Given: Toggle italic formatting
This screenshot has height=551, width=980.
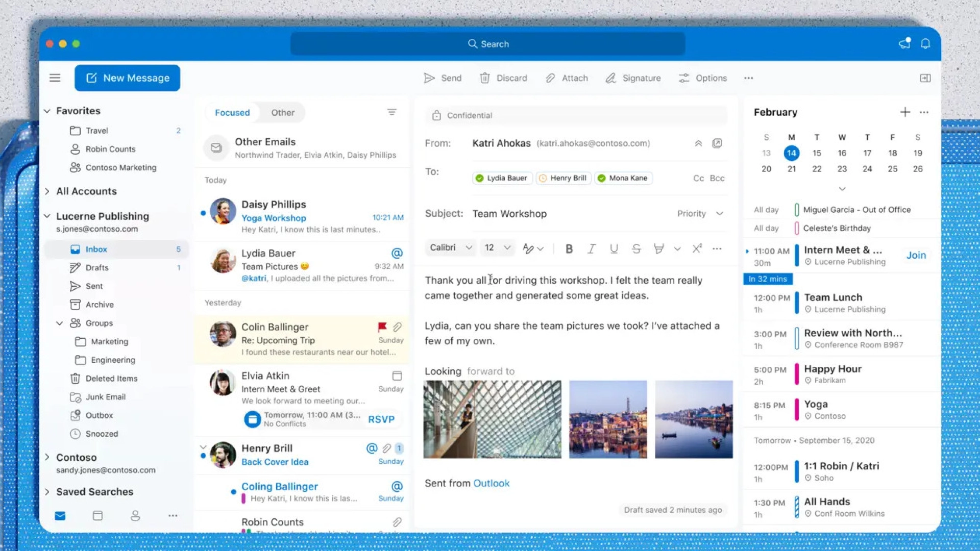Looking at the screenshot, I should click(591, 248).
